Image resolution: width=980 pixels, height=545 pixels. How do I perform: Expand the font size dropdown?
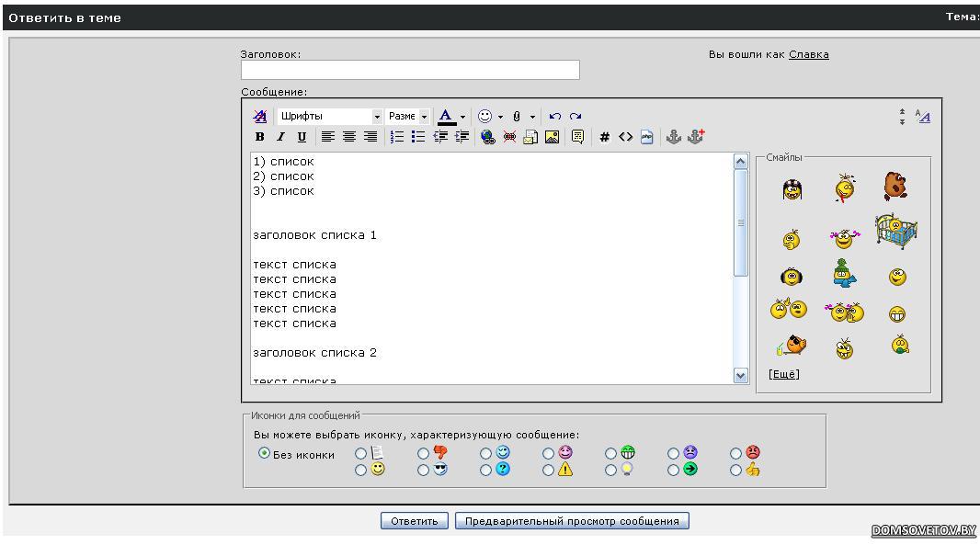click(x=424, y=117)
